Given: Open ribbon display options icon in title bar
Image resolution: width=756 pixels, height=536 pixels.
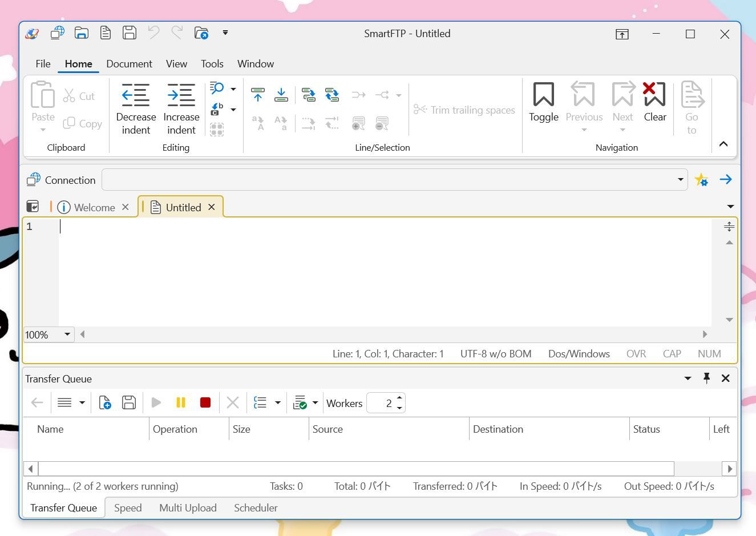Looking at the screenshot, I should (x=622, y=34).
